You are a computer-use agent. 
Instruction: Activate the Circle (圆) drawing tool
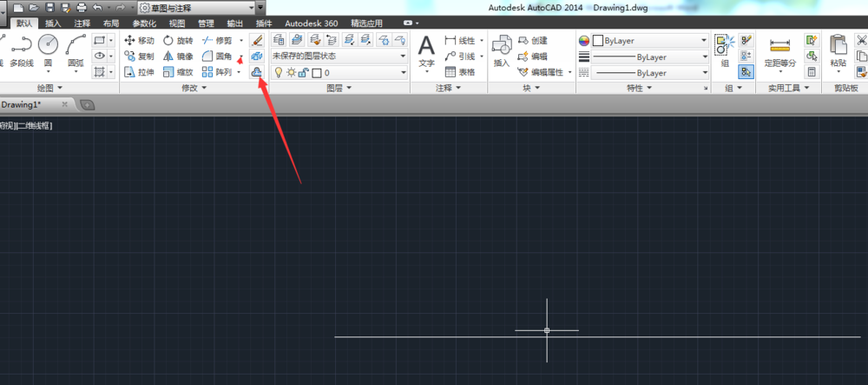tap(49, 47)
